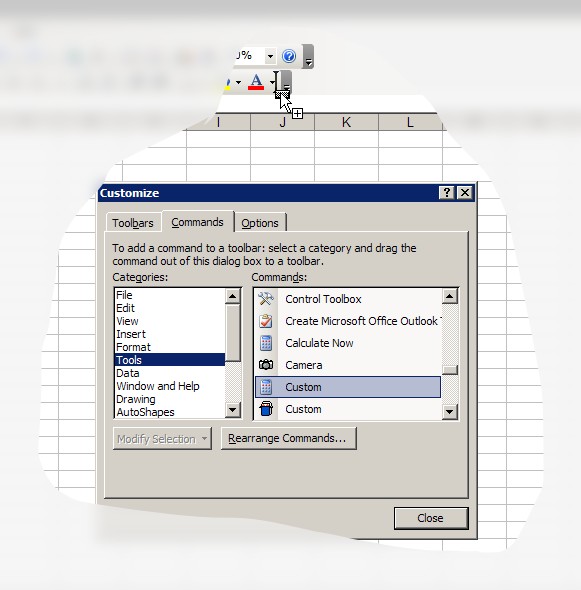Image resolution: width=581 pixels, height=590 pixels.
Task: Switch to the Commands tab
Action: click(x=198, y=222)
